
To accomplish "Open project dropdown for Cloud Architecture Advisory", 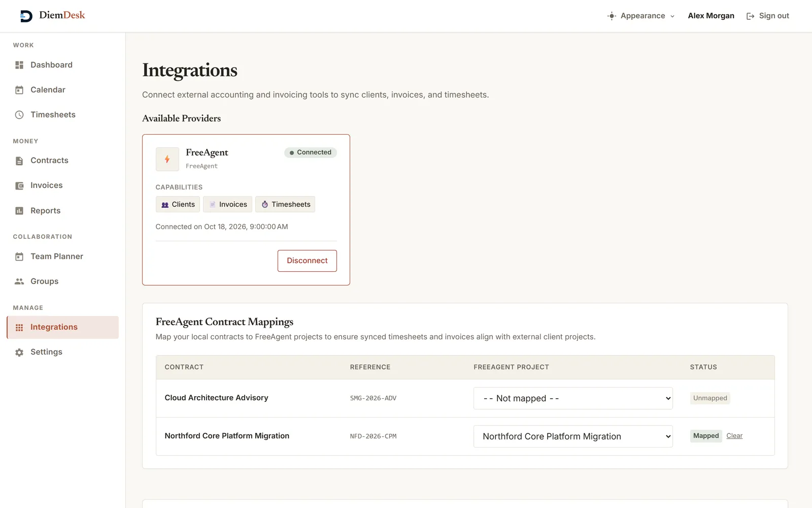I will pyautogui.click(x=573, y=398).
